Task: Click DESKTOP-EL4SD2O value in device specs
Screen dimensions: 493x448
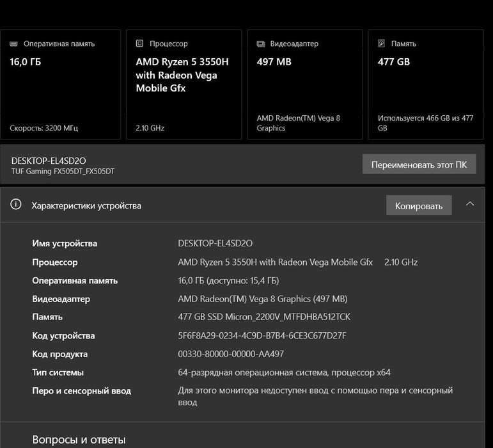Action: [x=215, y=243]
